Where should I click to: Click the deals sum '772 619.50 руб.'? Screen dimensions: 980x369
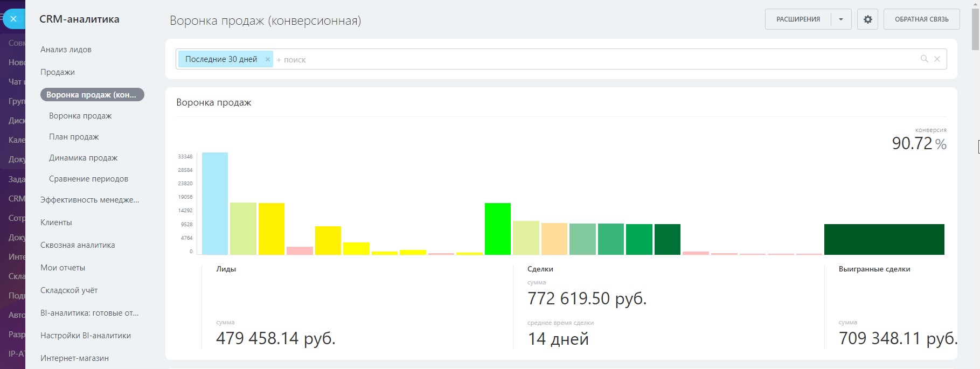[587, 298]
